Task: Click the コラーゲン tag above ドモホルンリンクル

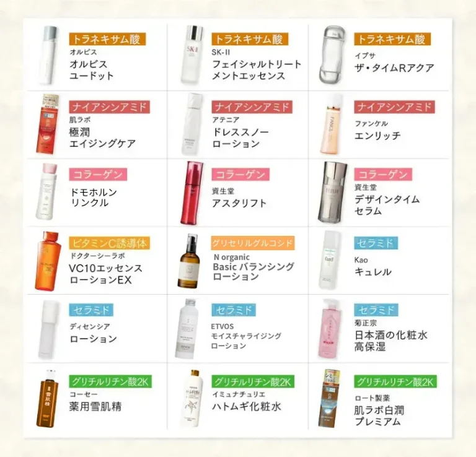Action: tap(98, 175)
